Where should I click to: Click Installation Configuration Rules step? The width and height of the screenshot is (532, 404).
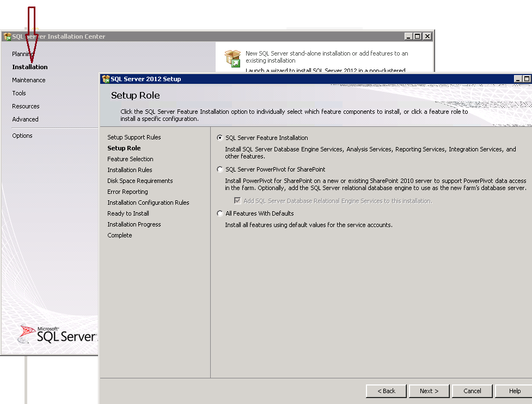(x=148, y=203)
